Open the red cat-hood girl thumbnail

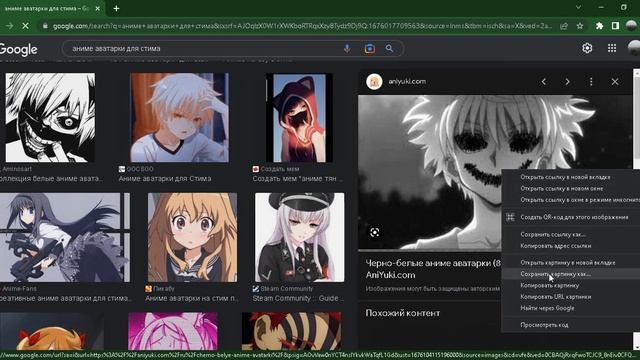pyautogui.click(x=299, y=118)
